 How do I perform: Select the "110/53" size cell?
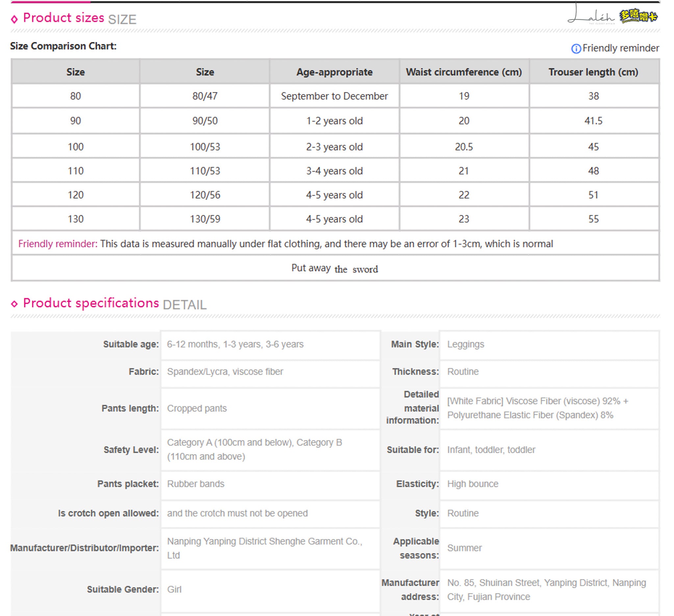pos(205,171)
